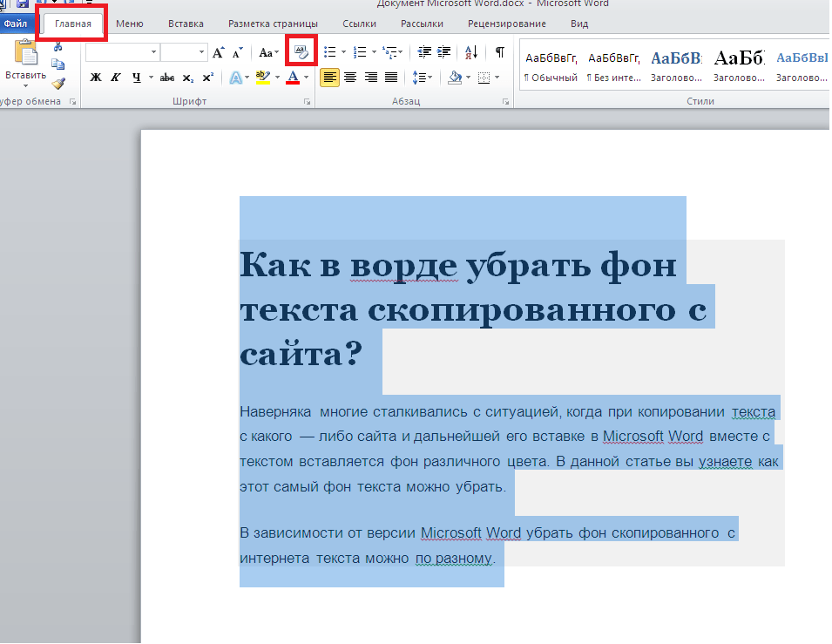The height and width of the screenshot is (644, 832).
Task: Open the Вставка ribbon tab
Action: (186, 24)
